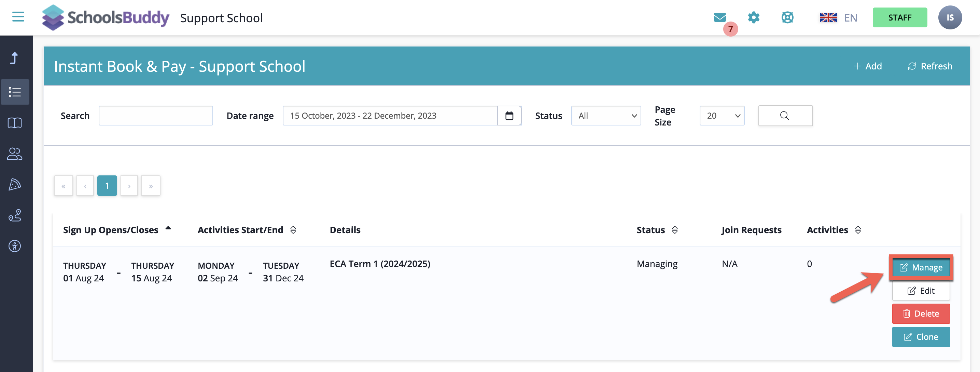Image resolution: width=980 pixels, height=372 pixels.
Task: Click the help lifebuoy icon
Action: click(787, 17)
